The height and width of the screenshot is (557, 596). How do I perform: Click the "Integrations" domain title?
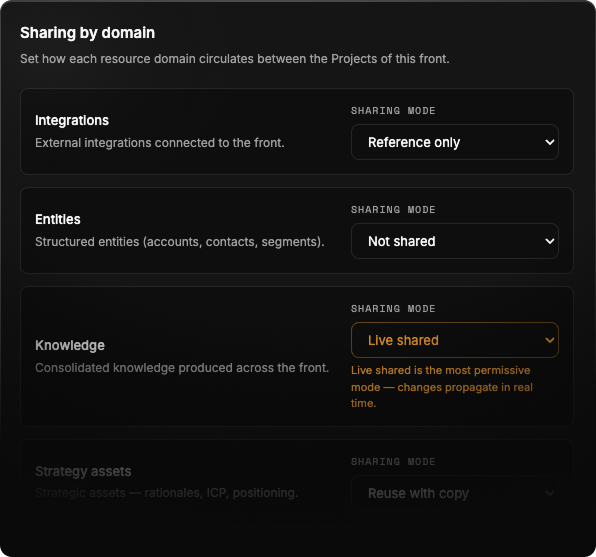(72, 120)
